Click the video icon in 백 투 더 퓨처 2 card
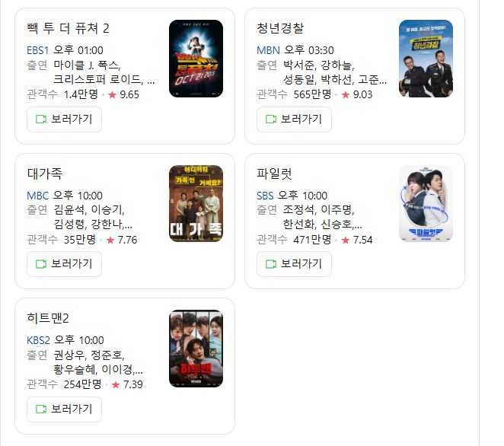 (x=41, y=119)
